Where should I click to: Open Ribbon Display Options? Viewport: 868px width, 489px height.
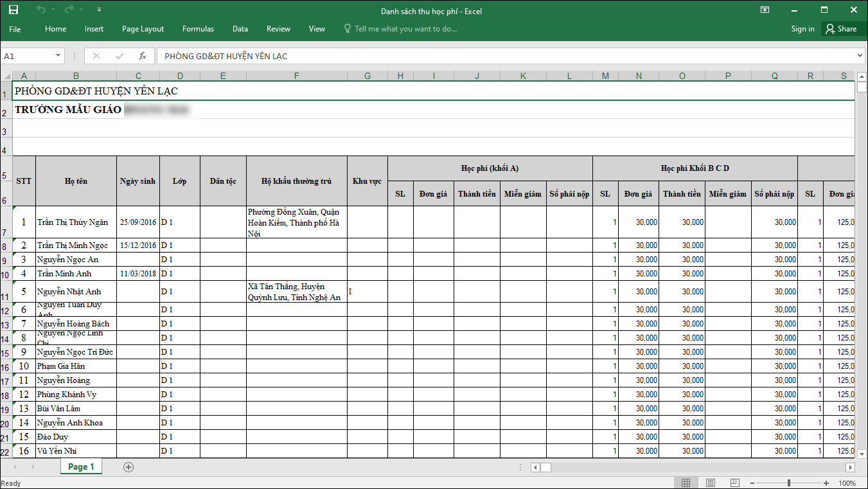click(x=765, y=10)
